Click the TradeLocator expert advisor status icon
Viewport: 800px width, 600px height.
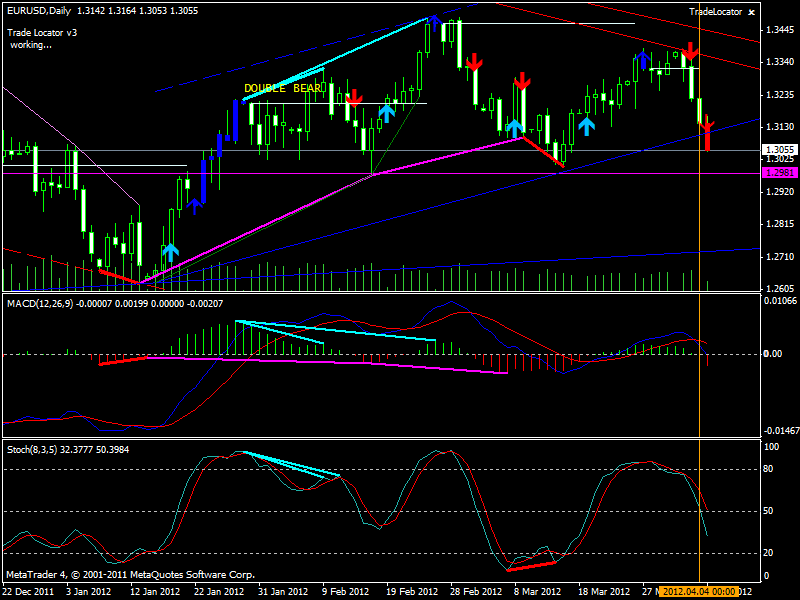(x=751, y=12)
